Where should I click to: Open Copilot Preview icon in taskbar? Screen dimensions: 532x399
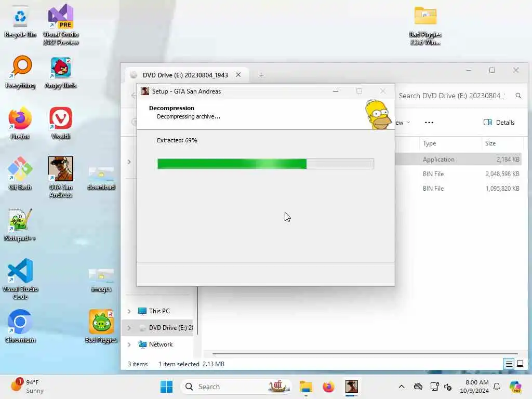point(515,387)
